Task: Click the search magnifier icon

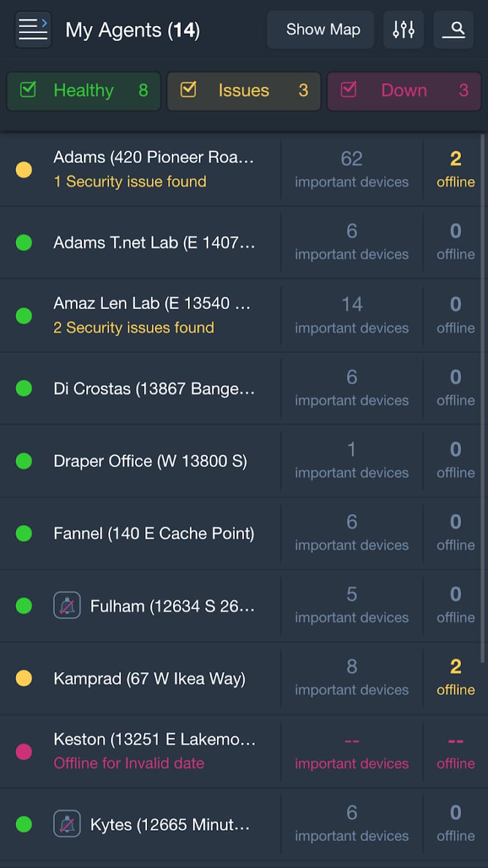Action: 453,30
